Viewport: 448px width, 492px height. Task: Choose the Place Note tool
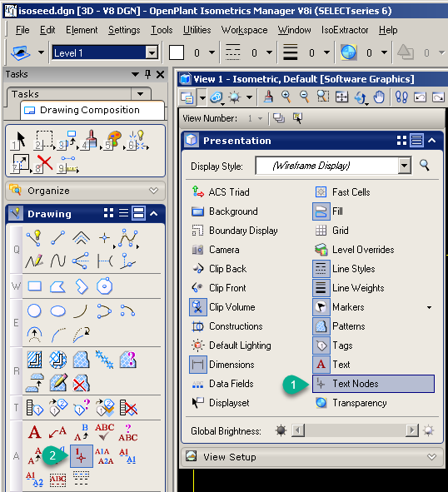[57, 432]
